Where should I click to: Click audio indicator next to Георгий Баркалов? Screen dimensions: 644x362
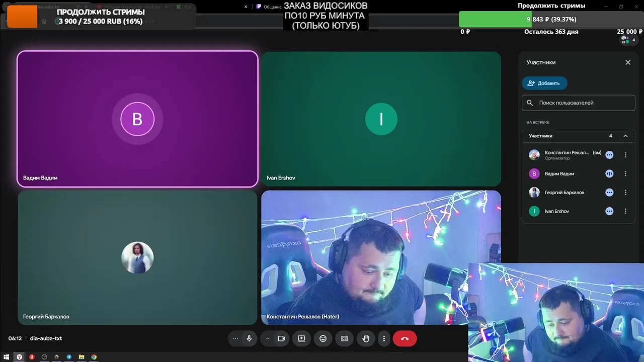[x=609, y=193]
